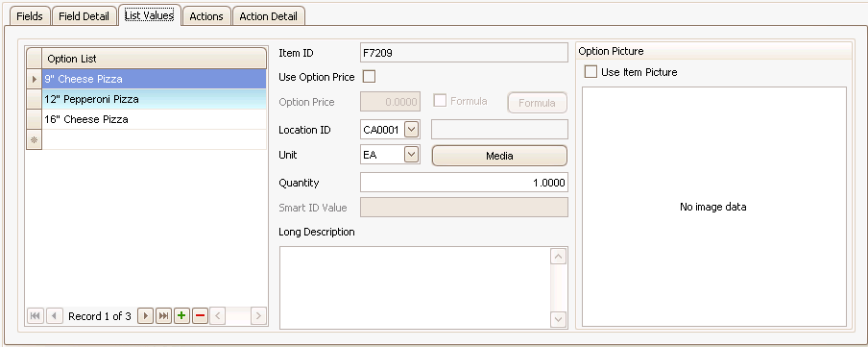Click the row selector for 12" Pepperoni Pizza
Screen dimensions: 868x347
pos(35,100)
